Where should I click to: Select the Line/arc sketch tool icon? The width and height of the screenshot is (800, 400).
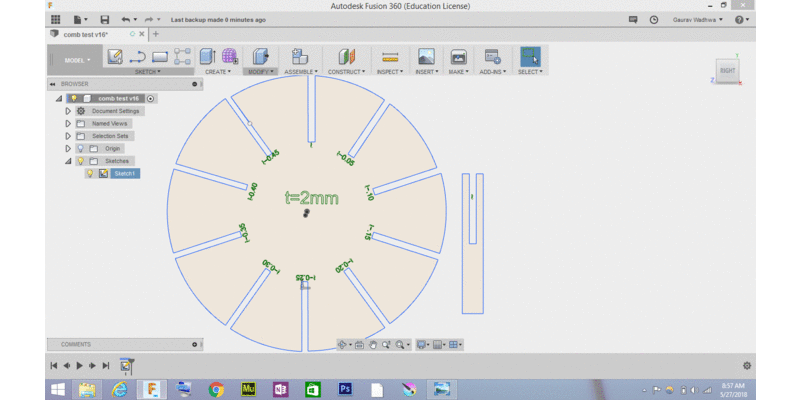[x=138, y=57]
